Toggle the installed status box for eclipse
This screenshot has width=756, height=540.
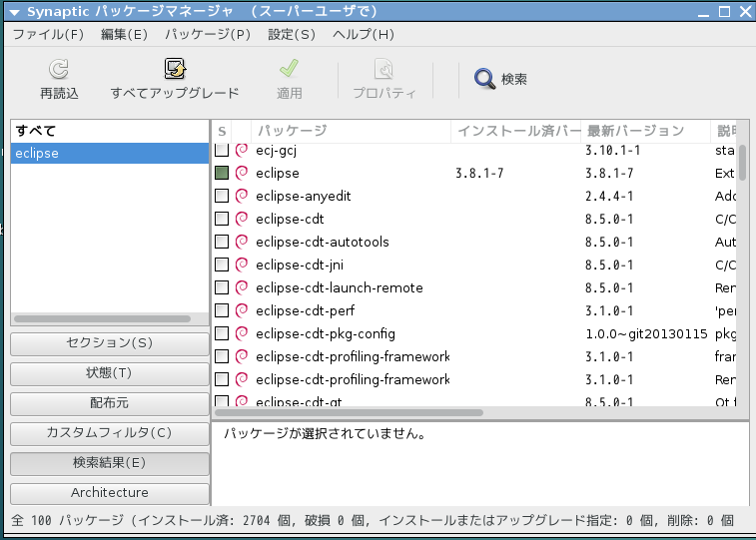(222, 173)
